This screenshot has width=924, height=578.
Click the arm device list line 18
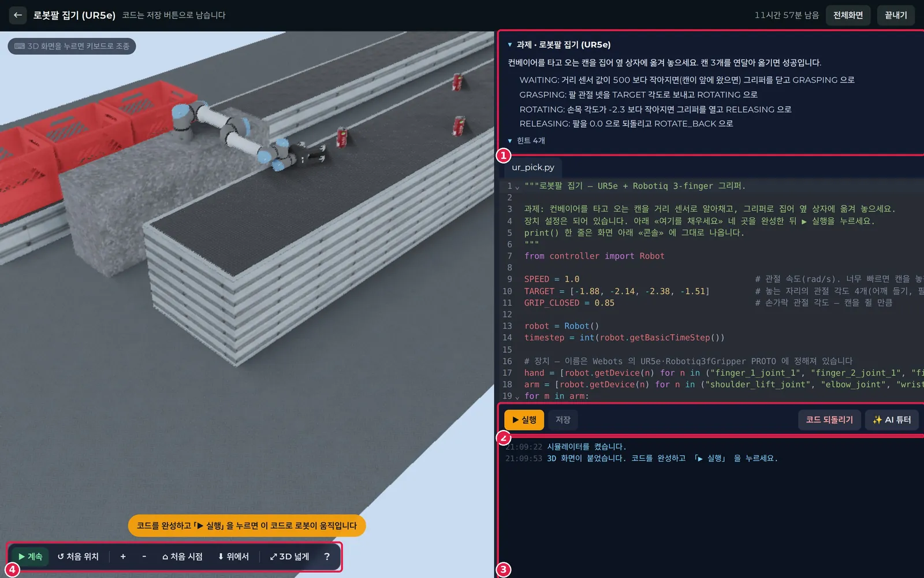coord(723,384)
